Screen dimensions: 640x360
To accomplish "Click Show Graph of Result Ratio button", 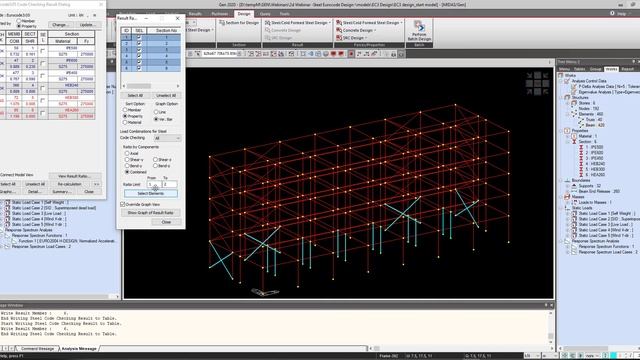I will pos(151,213).
